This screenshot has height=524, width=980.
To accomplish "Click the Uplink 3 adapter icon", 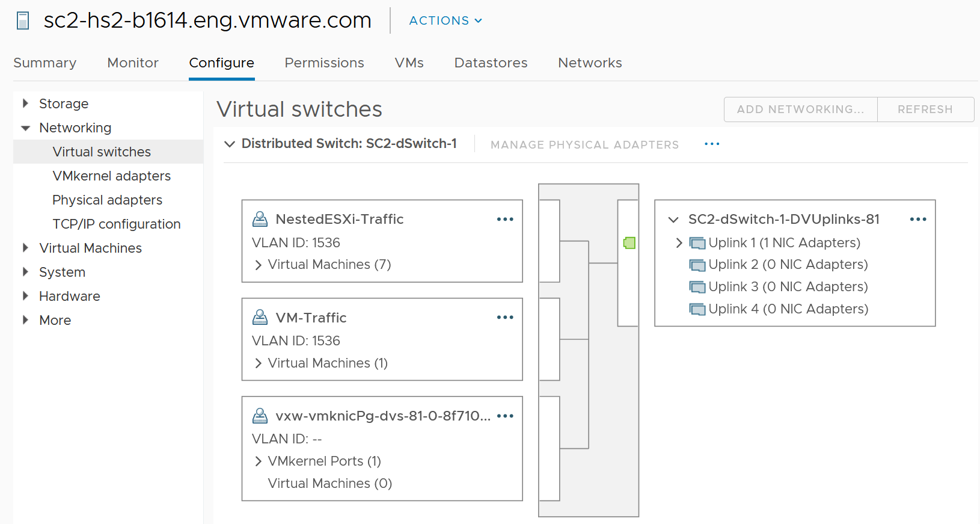I will [697, 287].
